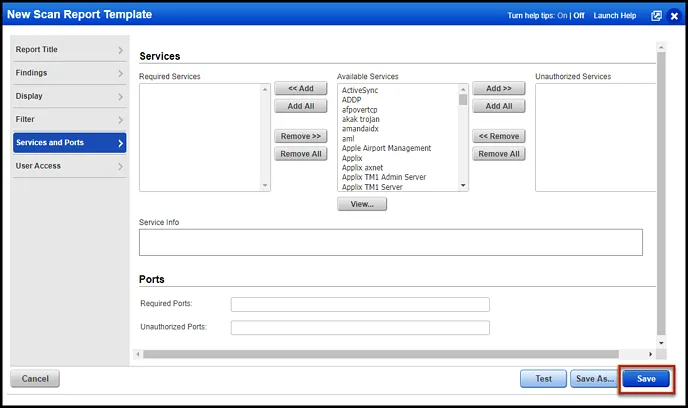
Task: Select Applix in Available Services
Action: (x=352, y=158)
